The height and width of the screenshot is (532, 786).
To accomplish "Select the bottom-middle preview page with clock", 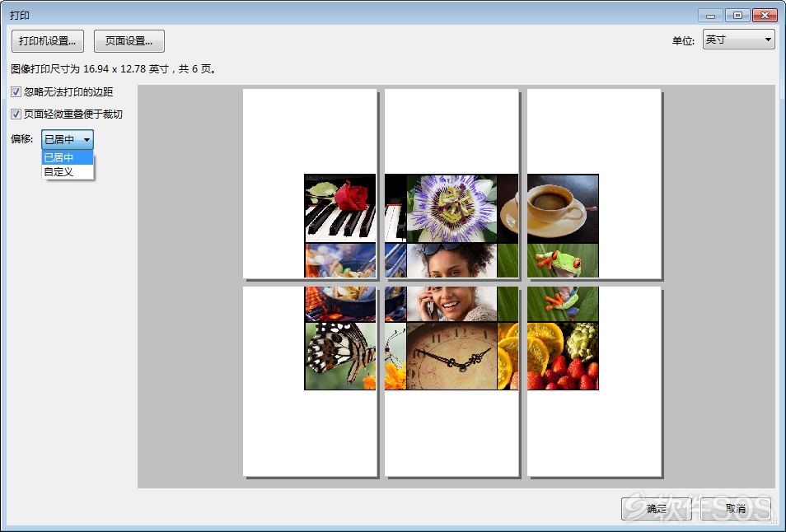I will coord(451,381).
